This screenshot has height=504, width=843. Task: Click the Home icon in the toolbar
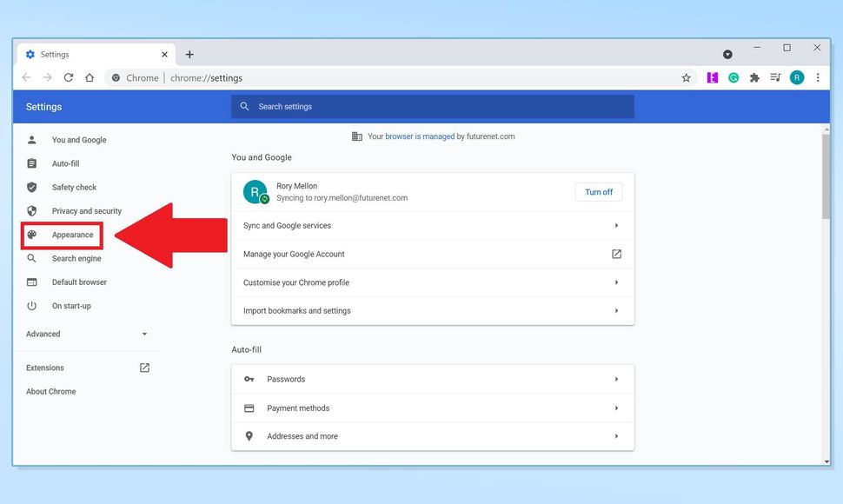coord(90,77)
